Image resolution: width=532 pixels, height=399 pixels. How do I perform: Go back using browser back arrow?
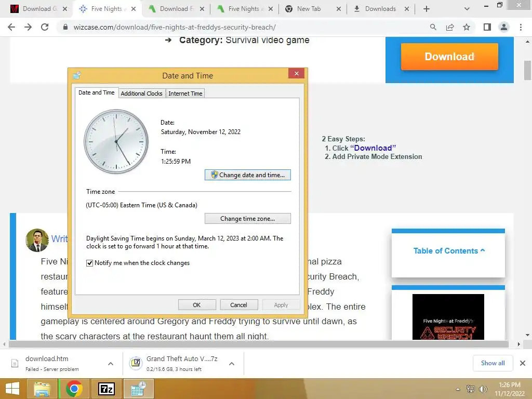click(11, 27)
